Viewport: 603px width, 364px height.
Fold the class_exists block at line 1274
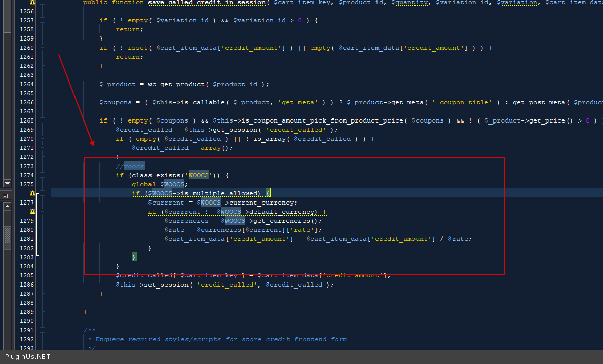tap(42, 175)
